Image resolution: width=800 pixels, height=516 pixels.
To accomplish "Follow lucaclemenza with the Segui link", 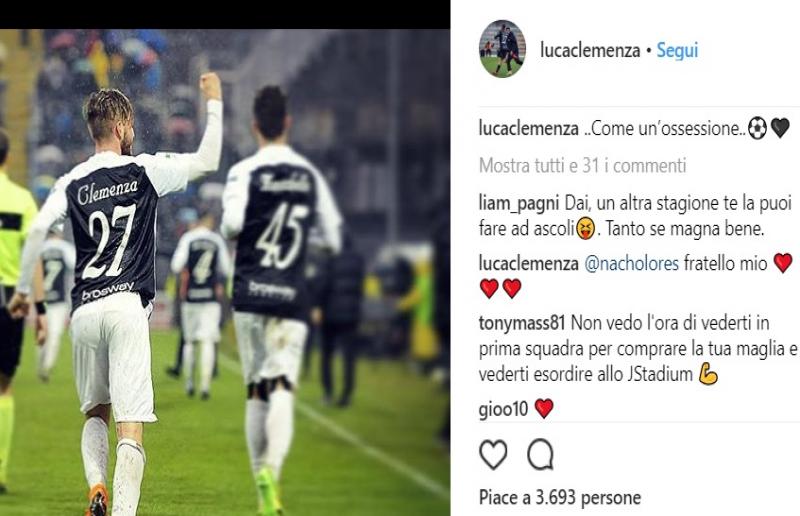I will [x=677, y=50].
